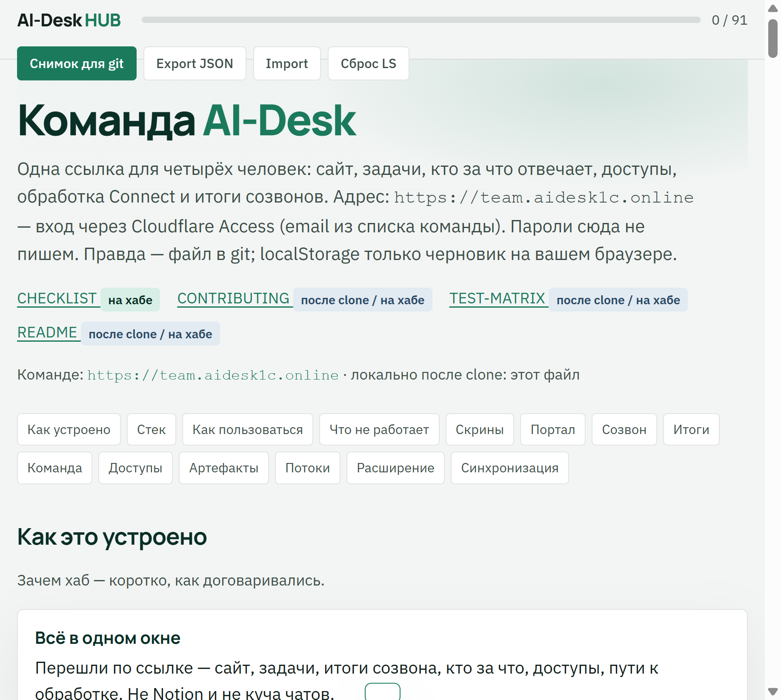
Task: Click the после clone badge beside TEST-MATRIX
Action: (618, 300)
